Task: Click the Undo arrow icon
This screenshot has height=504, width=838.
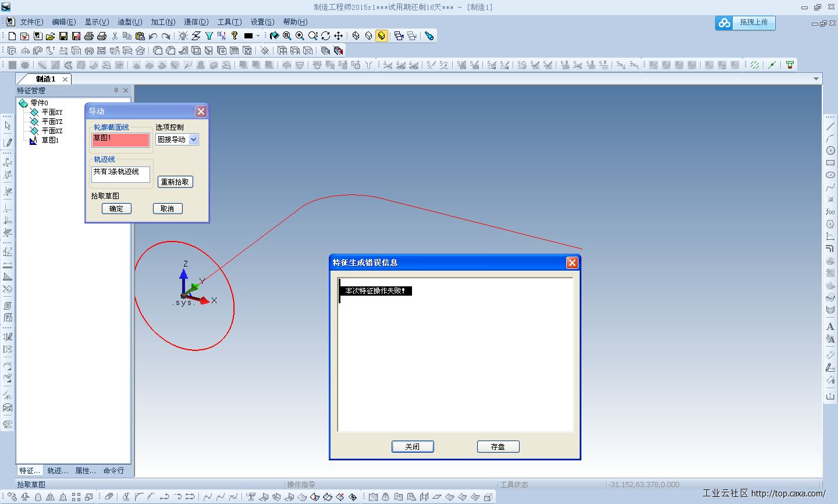Action: click(x=153, y=36)
